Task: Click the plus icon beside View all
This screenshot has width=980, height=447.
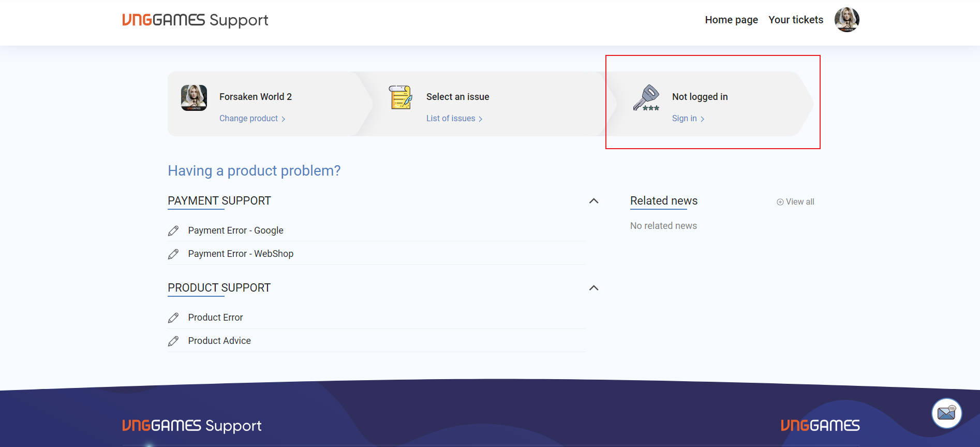Action: 780,202
